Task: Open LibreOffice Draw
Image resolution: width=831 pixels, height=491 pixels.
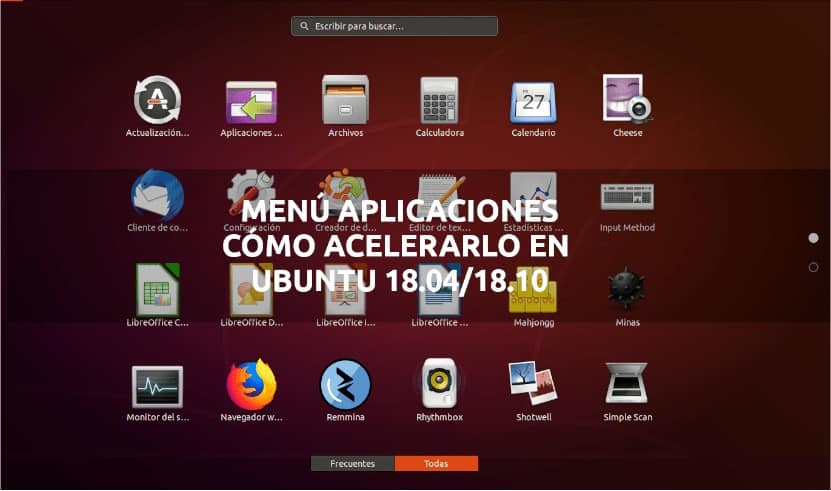Action: (251, 290)
